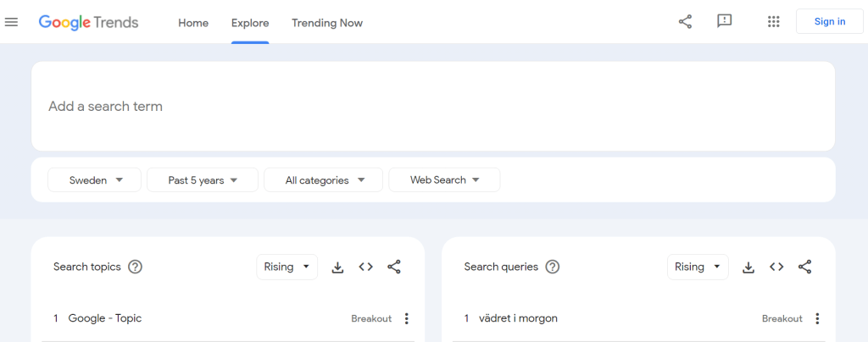Viewport: 868px width, 342px height.
Task: Open more options for vädret i morgon
Action: coord(817,318)
